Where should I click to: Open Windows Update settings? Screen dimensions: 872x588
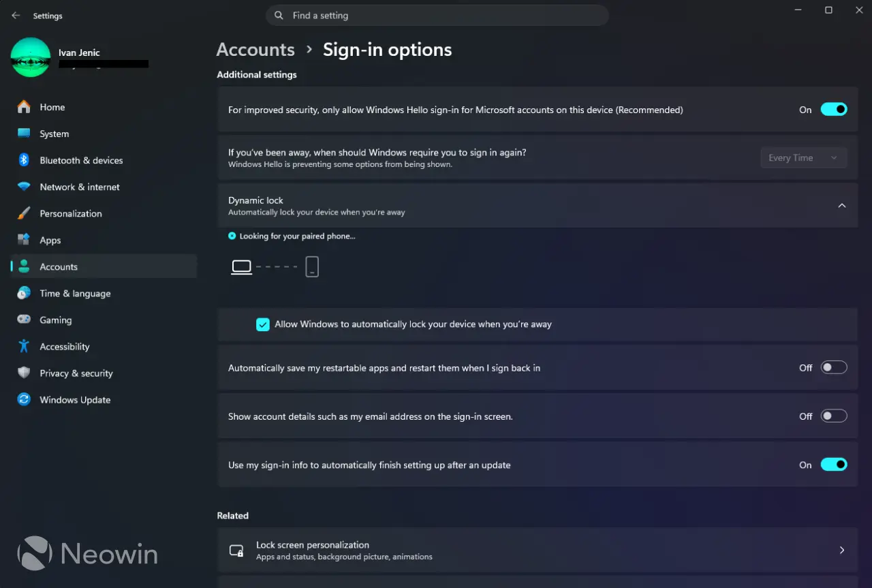pos(104,399)
